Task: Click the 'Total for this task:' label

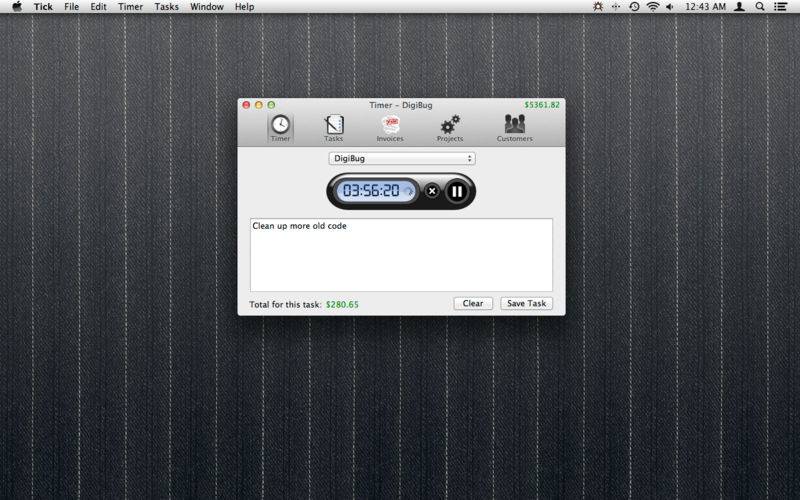Action: click(285, 305)
